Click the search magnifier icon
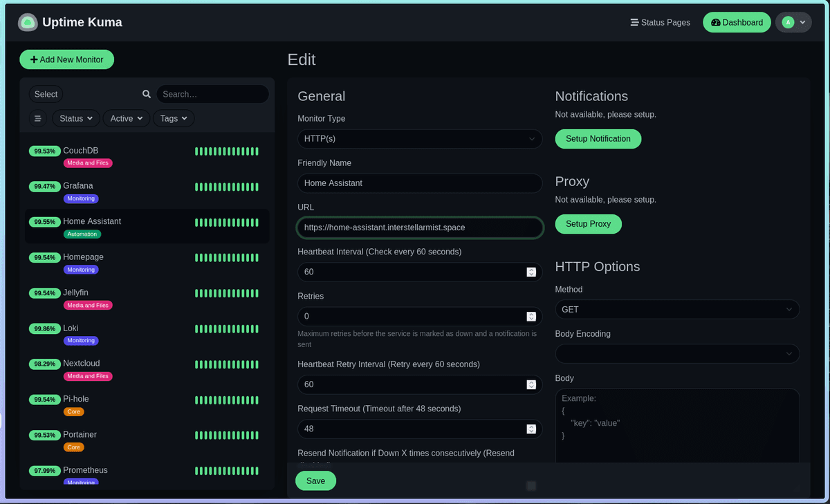Image resolution: width=830 pixels, height=504 pixels. (147, 94)
